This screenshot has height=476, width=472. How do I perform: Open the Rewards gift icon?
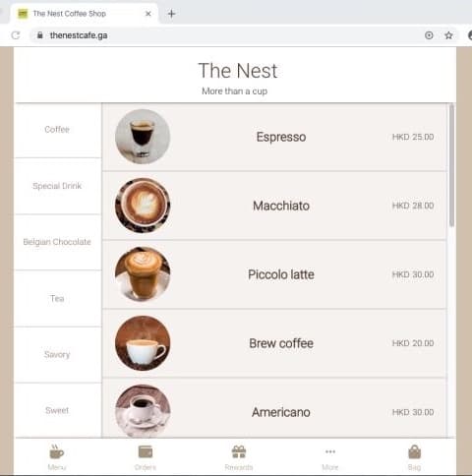[x=239, y=451]
